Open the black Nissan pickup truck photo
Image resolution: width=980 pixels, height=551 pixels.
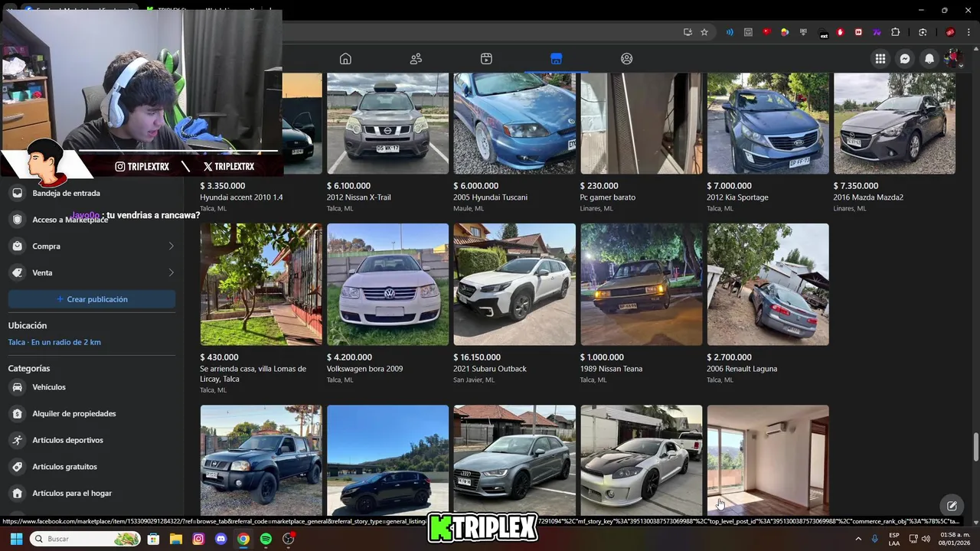tap(261, 460)
